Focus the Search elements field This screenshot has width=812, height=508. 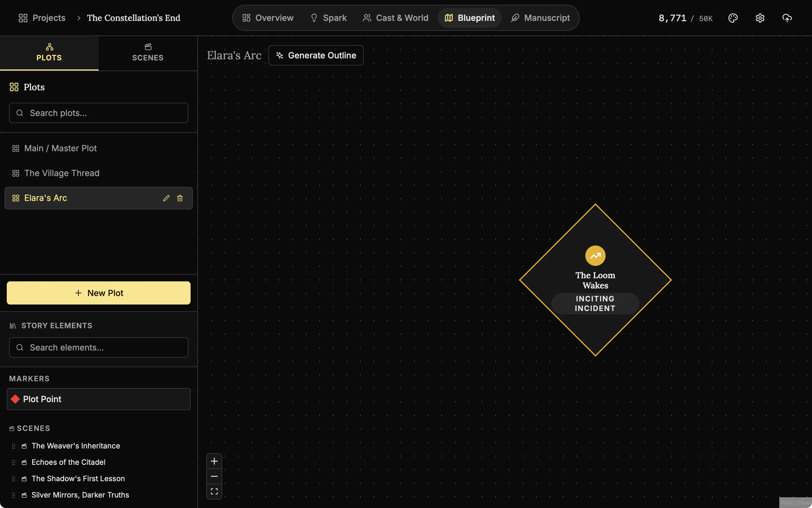(99, 347)
